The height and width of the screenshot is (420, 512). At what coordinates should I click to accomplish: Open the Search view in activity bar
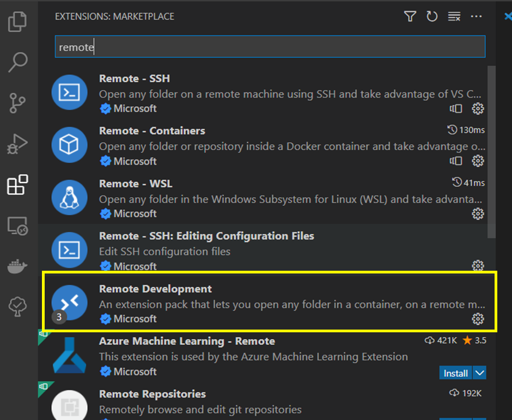pos(17,62)
